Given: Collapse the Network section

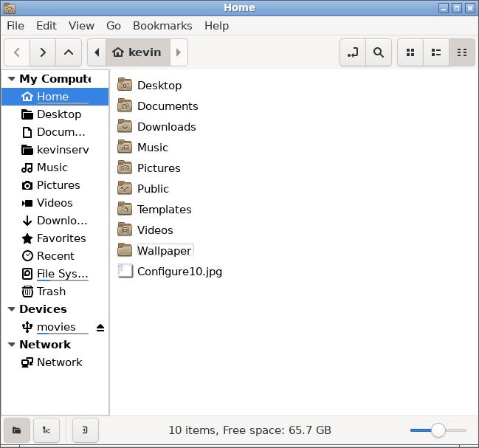Looking at the screenshot, I should pos(11,345).
